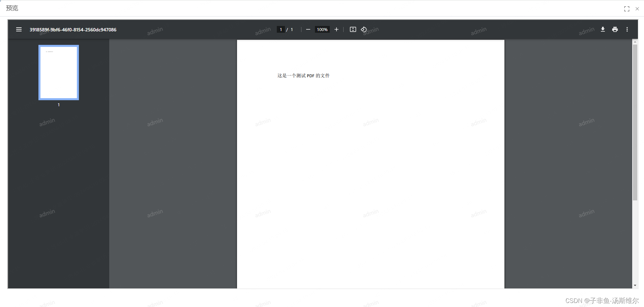Click the zoom out minus icon

pyautogui.click(x=308, y=29)
